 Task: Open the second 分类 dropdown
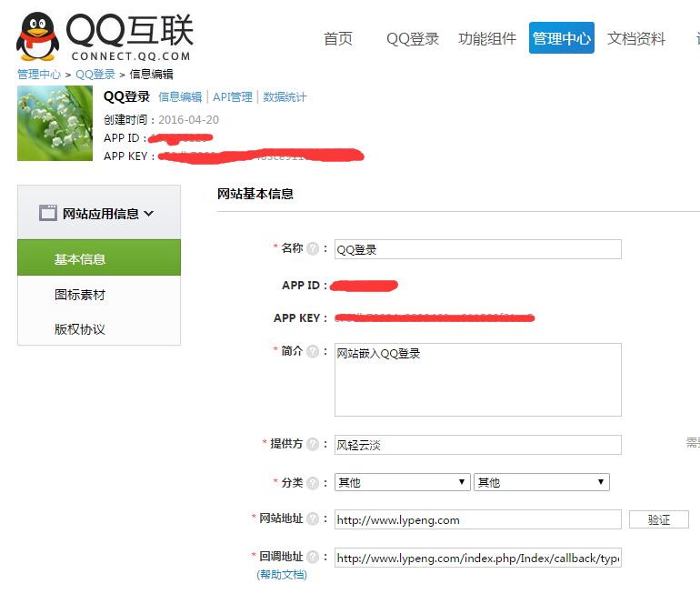pyautogui.click(x=541, y=482)
